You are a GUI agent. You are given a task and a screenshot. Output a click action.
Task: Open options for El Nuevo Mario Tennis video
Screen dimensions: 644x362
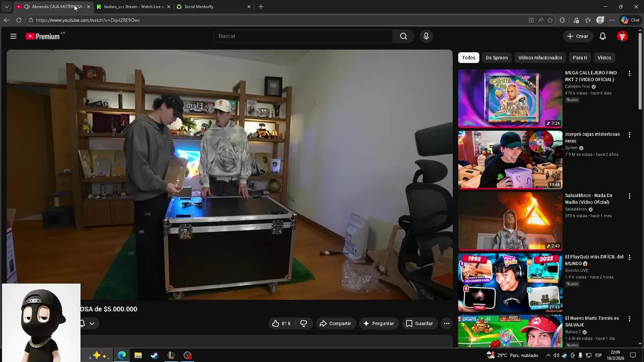coord(629,319)
